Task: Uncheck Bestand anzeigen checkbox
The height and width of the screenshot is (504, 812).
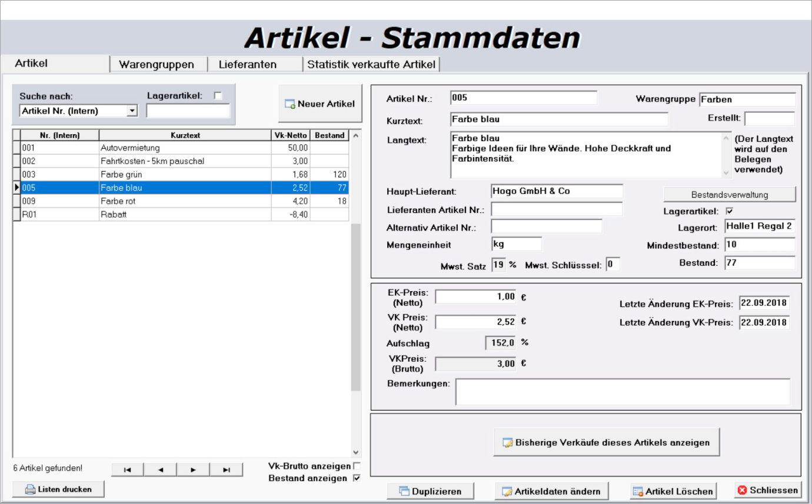Action: pos(356,478)
